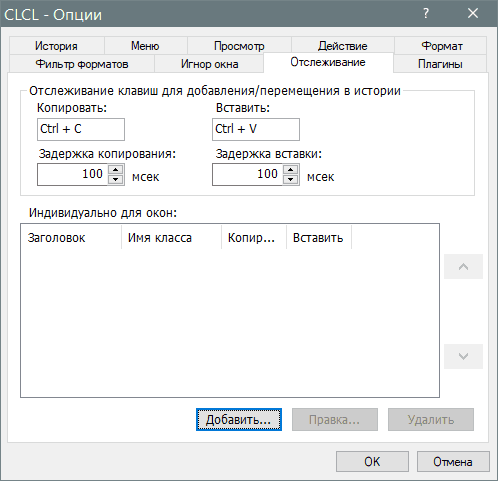
Task: Open the Плагины tab
Action: [440, 64]
